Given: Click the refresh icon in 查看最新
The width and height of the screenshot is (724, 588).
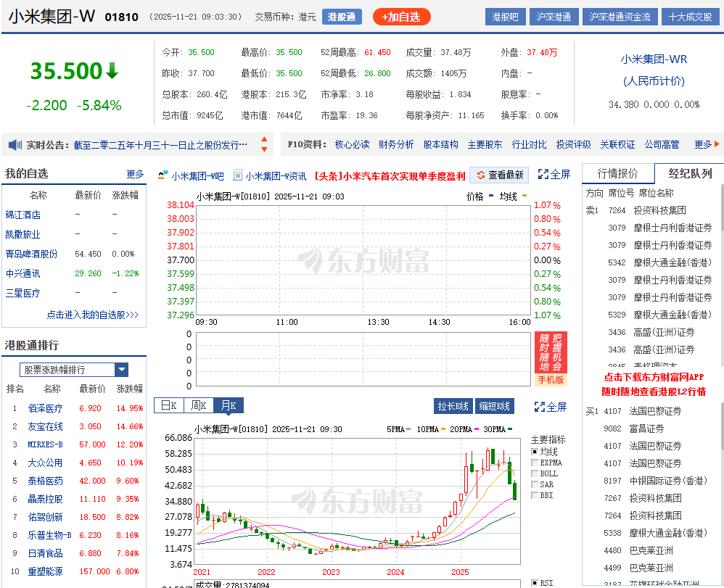Looking at the screenshot, I should (x=481, y=175).
